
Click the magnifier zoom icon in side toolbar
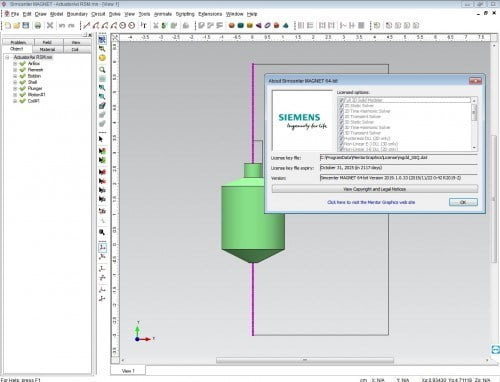[x=102, y=70]
